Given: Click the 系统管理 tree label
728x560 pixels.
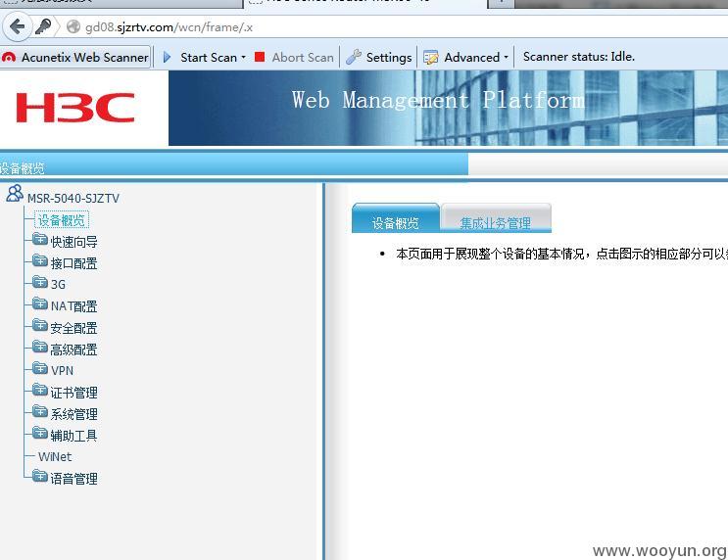Looking at the screenshot, I should click(x=73, y=414).
